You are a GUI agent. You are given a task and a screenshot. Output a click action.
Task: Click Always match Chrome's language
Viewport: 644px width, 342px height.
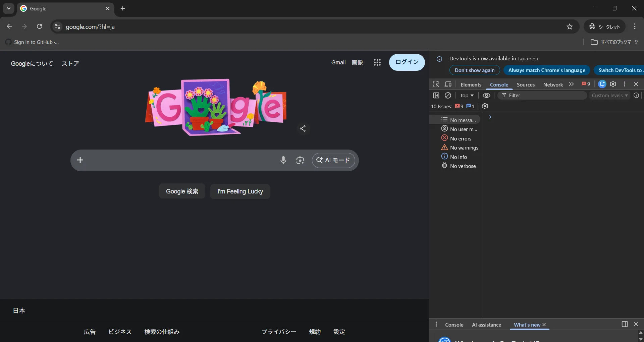click(547, 70)
